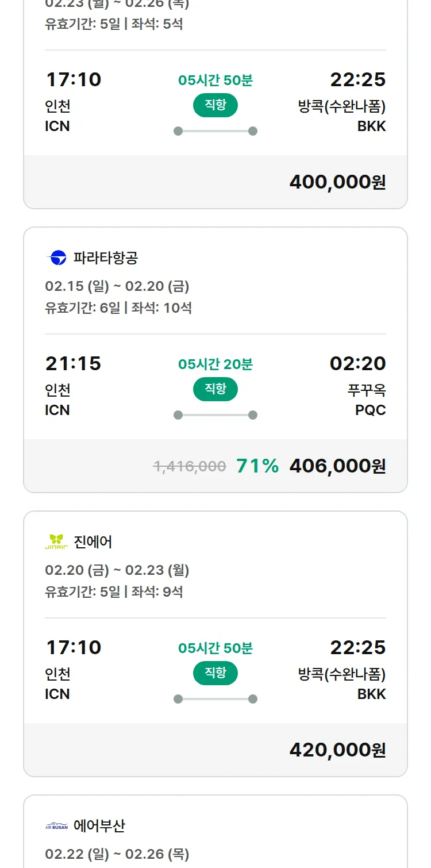
Task: Click the 71% discount label
Action: point(257,466)
